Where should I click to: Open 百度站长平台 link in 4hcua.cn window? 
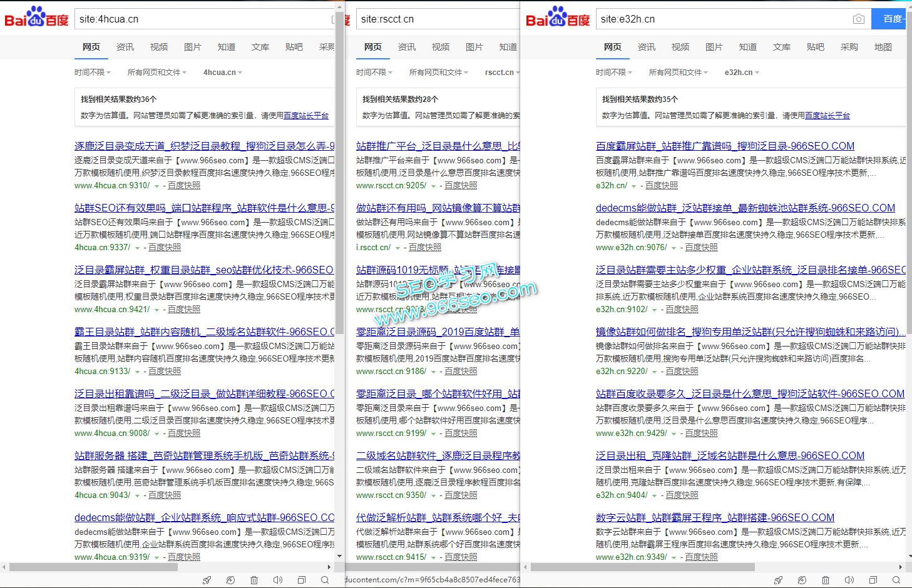(x=306, y=116)
